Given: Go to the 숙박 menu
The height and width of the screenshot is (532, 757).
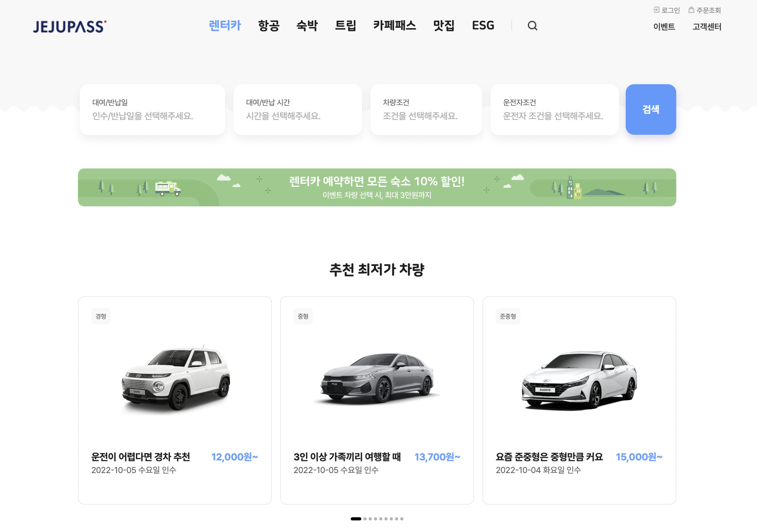Looking at the screenshot, I should coord(307,25).
